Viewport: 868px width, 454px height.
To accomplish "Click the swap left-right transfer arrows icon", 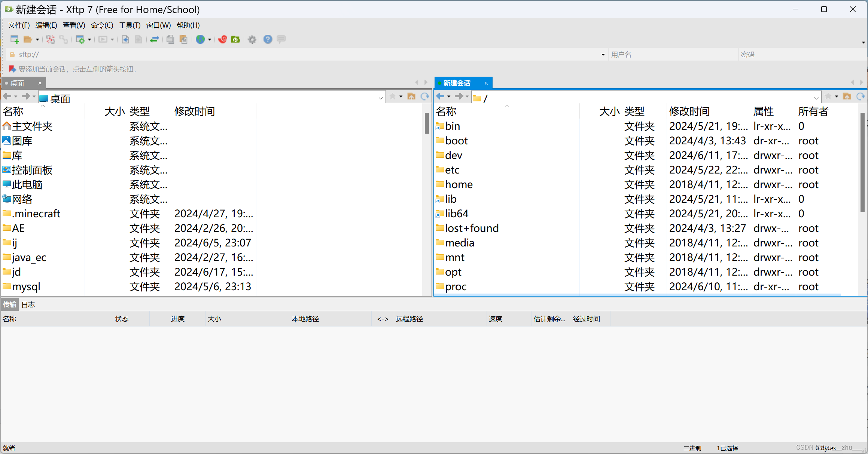I will [154, 39].
